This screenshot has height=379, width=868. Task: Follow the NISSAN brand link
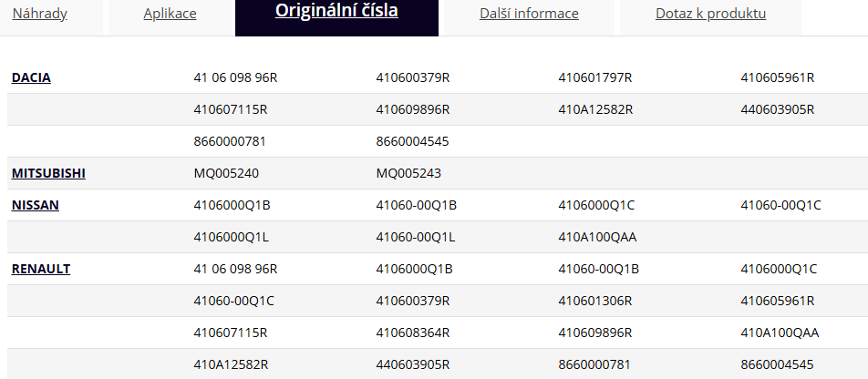(36, 205)
